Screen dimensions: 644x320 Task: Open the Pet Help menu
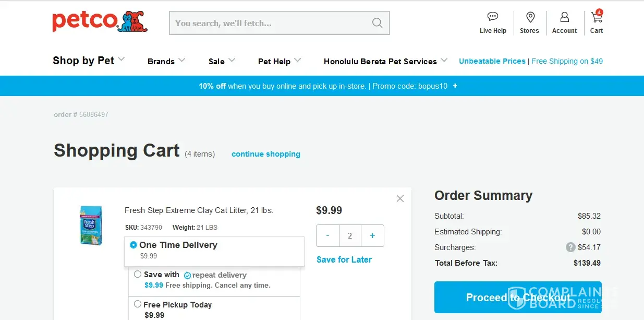click(280, 61)
